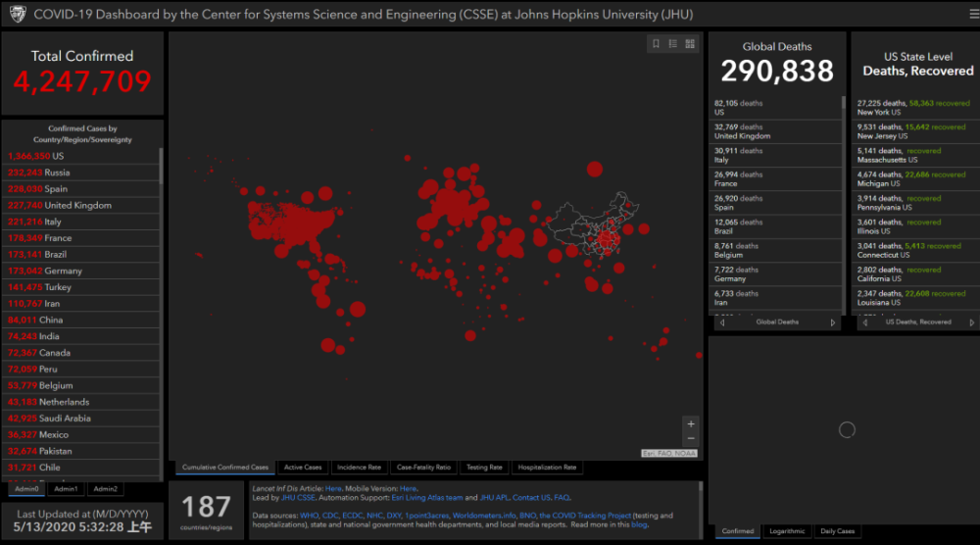Open the CDC data source link
980x545 pixels.
(x=330, y=516)
